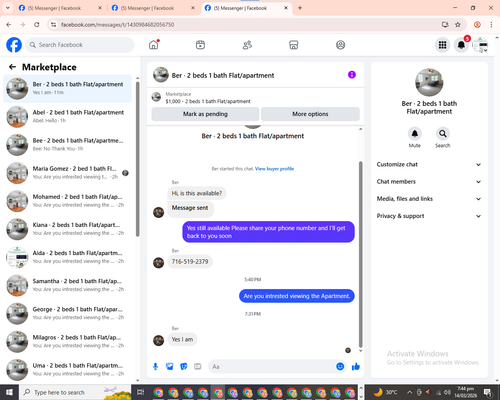Click the Chrome address bar URL

(x=117, y=25)
